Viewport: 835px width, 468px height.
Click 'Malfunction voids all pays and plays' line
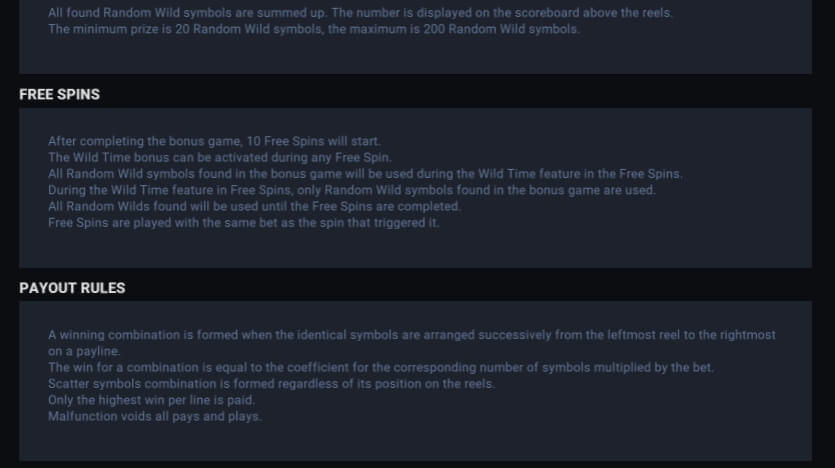coord(154,416)
